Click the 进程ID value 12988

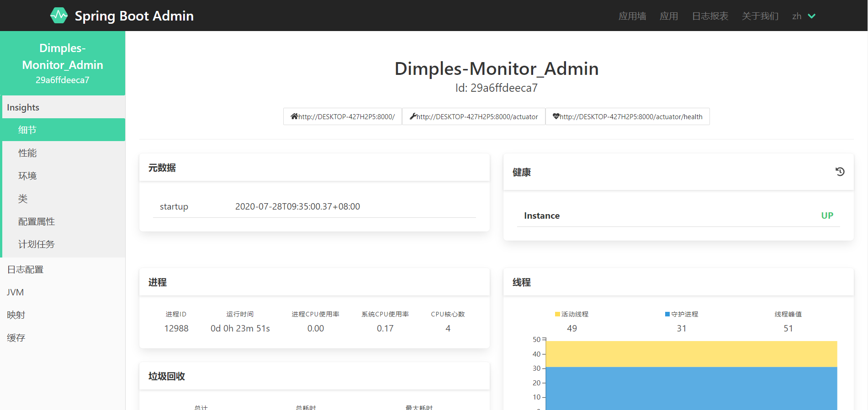(x=176, y=328)
